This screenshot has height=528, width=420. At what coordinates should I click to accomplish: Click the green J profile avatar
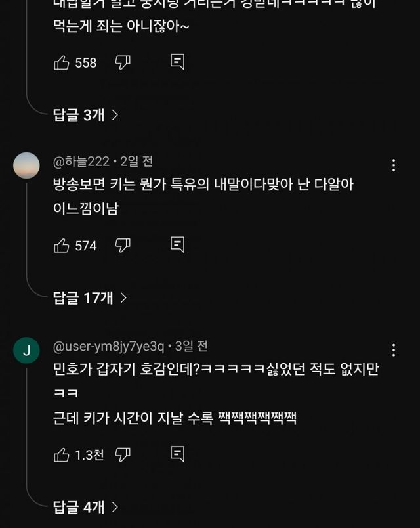tap(26, 351)
